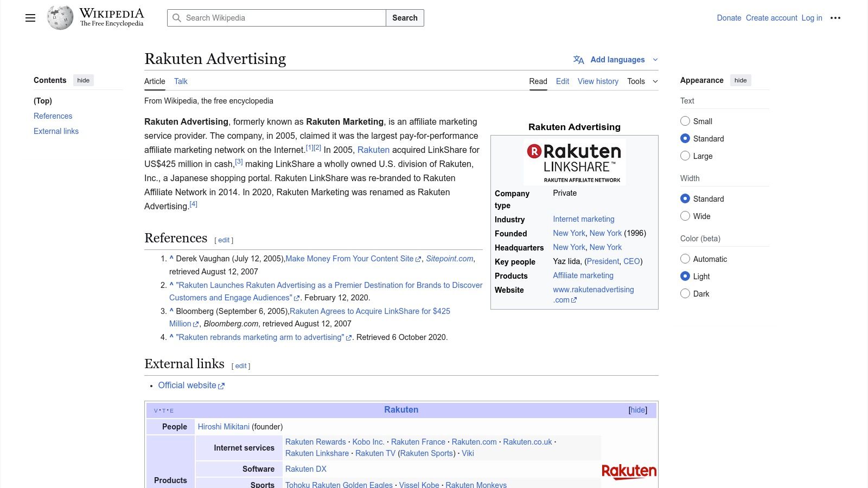The height and width of the screenshot is (488, 868).
Task: Open the personal tools ellipsis menu
Action: (x=835, y=18)
